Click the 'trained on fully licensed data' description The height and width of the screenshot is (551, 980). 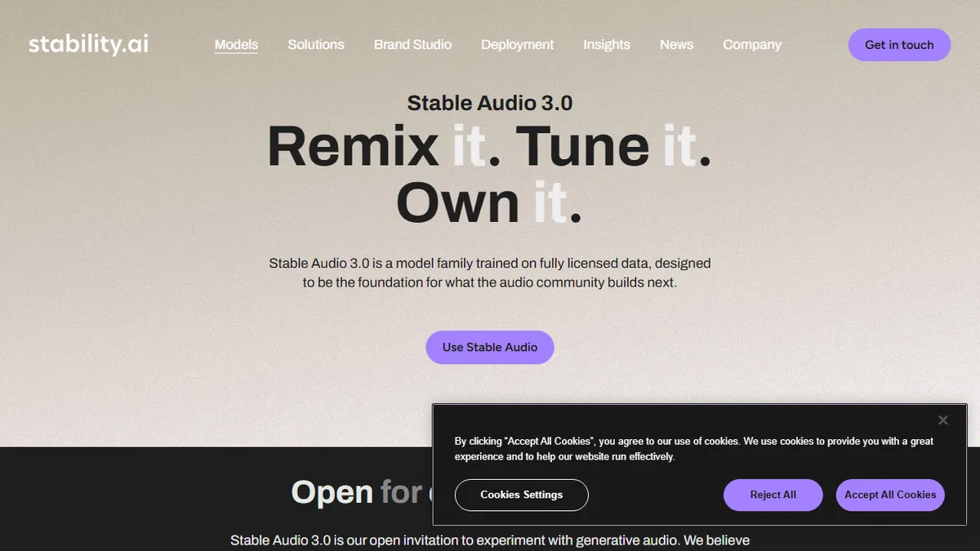tap(490, 273)
